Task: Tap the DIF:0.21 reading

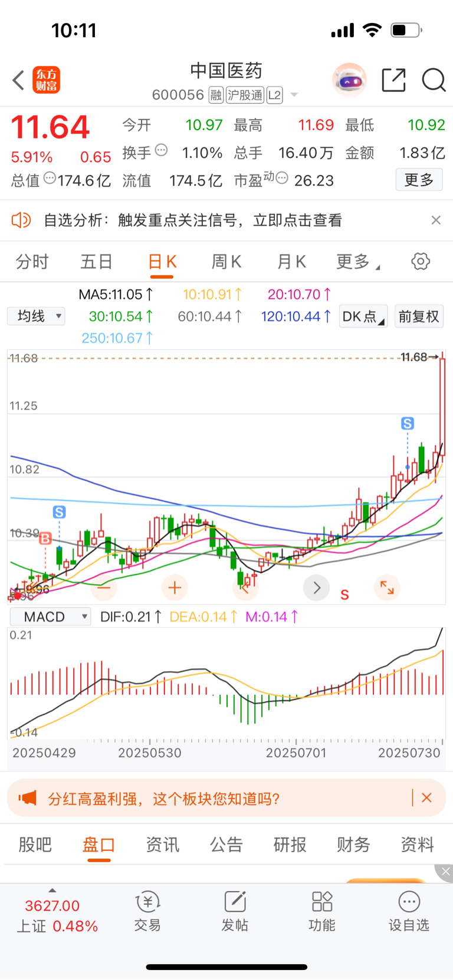Action: click(131, 617)
